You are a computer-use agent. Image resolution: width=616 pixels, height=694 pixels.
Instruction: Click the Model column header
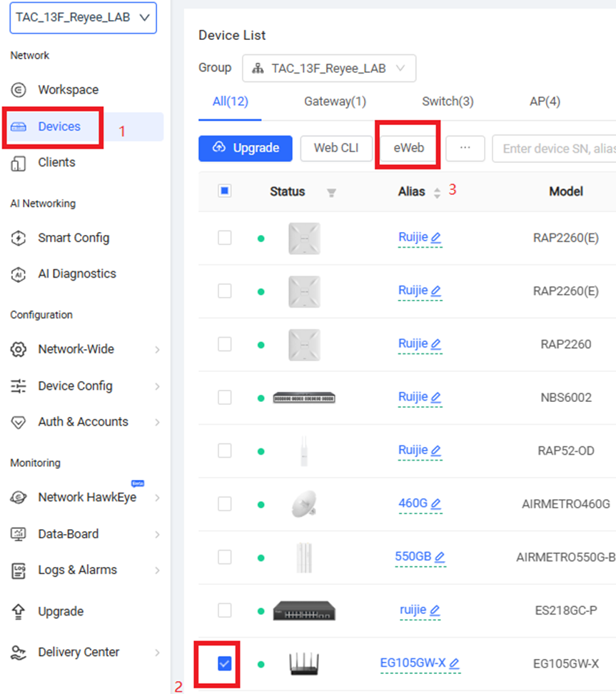tap(565, 191)
